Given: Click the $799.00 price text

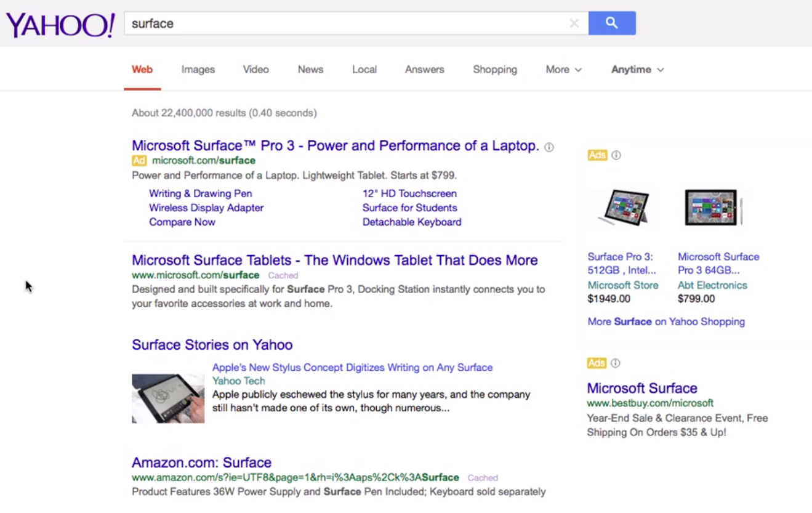Looking at the screenshot, I should pyautogui.click(x=696, y=299).
